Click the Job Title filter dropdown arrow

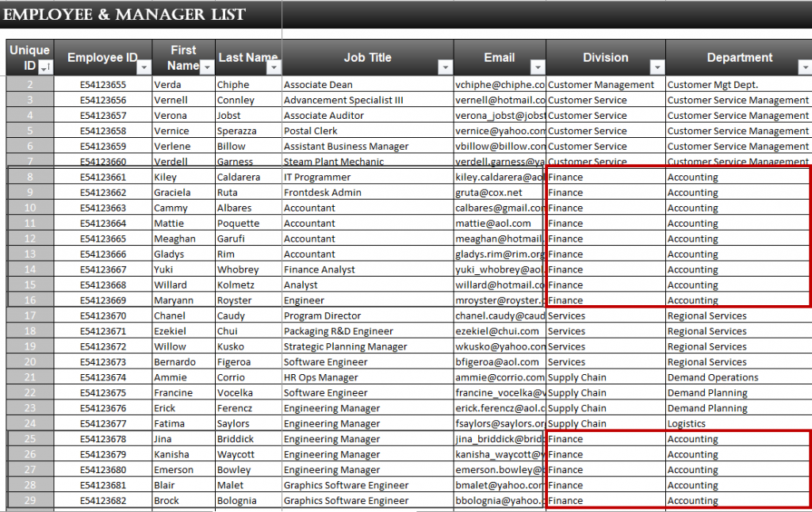[445, 67]
